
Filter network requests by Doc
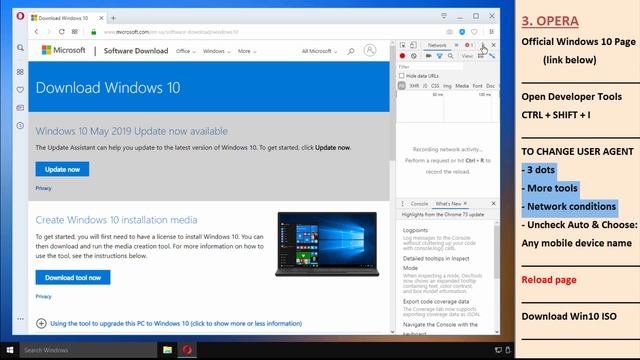(491, 86)
